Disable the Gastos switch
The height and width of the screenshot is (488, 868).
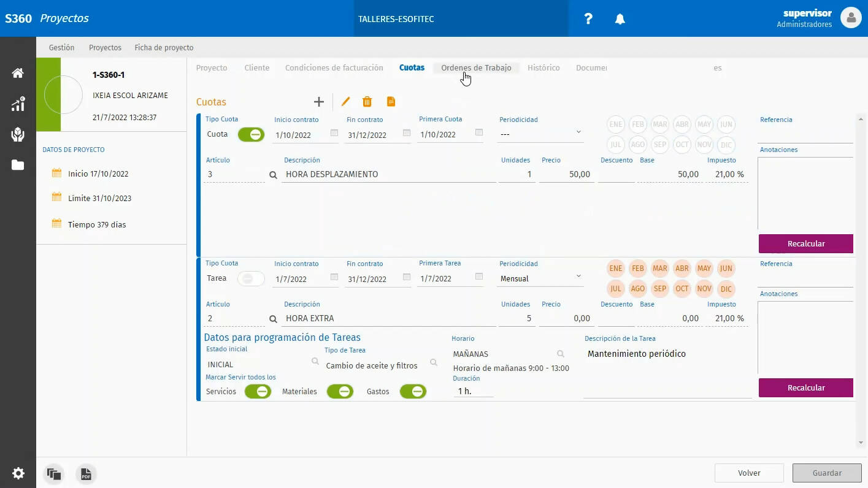pos(413,392)
